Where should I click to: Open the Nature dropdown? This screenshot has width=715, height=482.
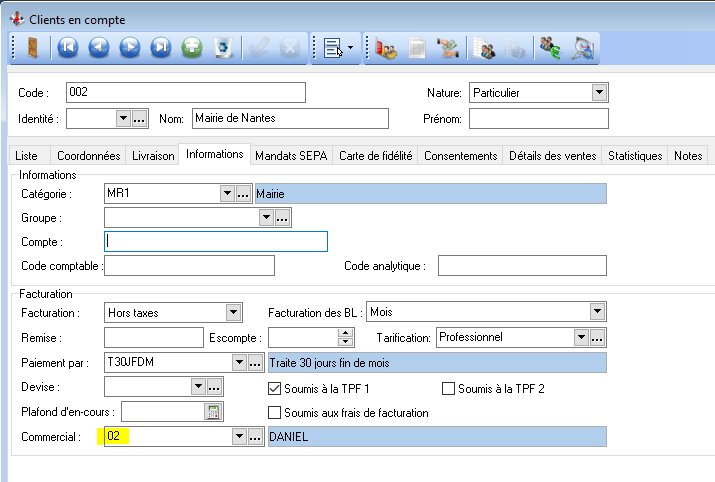(599, 93)
